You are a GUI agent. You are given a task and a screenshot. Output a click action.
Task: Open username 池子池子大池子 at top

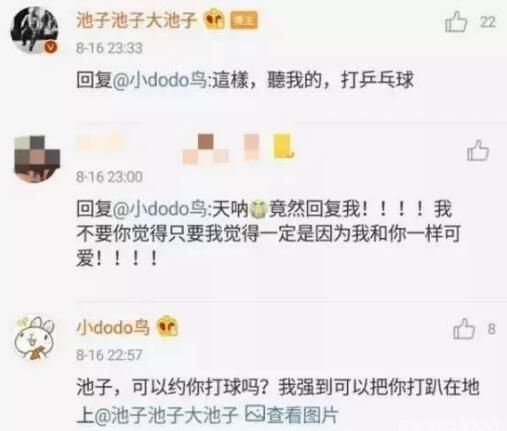click(136, 20)
